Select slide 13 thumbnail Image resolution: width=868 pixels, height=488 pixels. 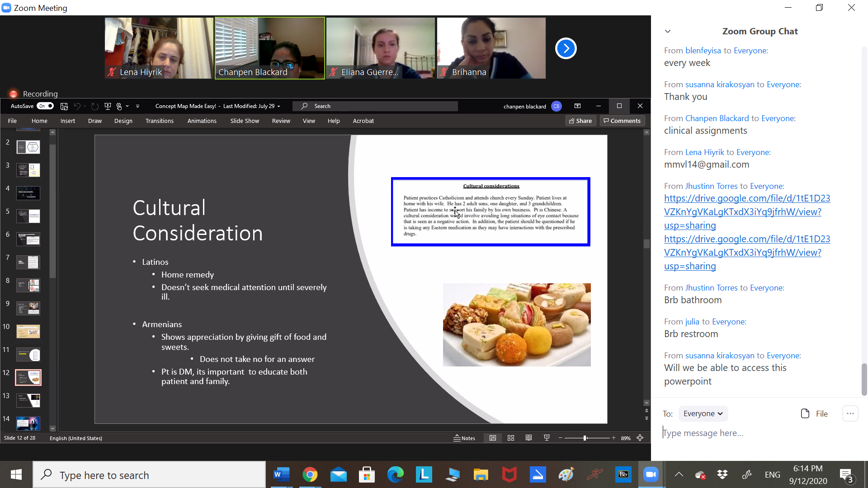pos(28,400)
